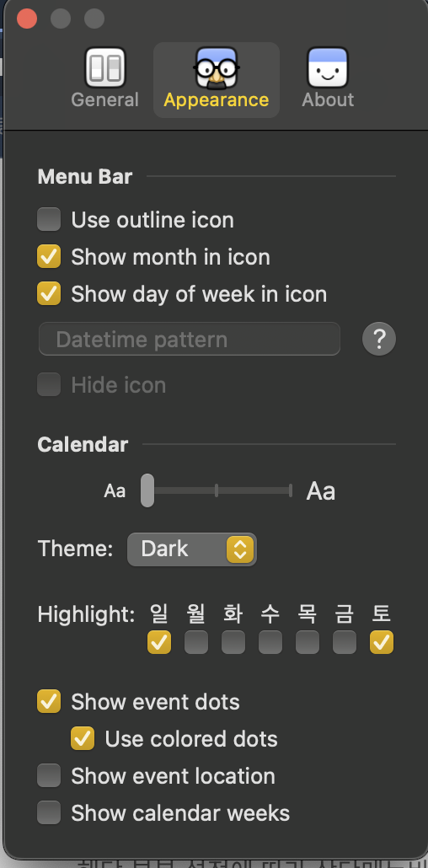Uncheck Use colored dots
The image size is (428, 868).
[83, 738]
